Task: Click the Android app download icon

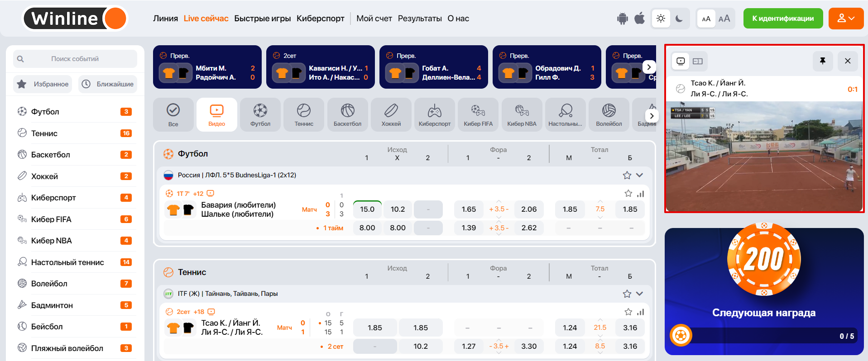Action: 623,19
